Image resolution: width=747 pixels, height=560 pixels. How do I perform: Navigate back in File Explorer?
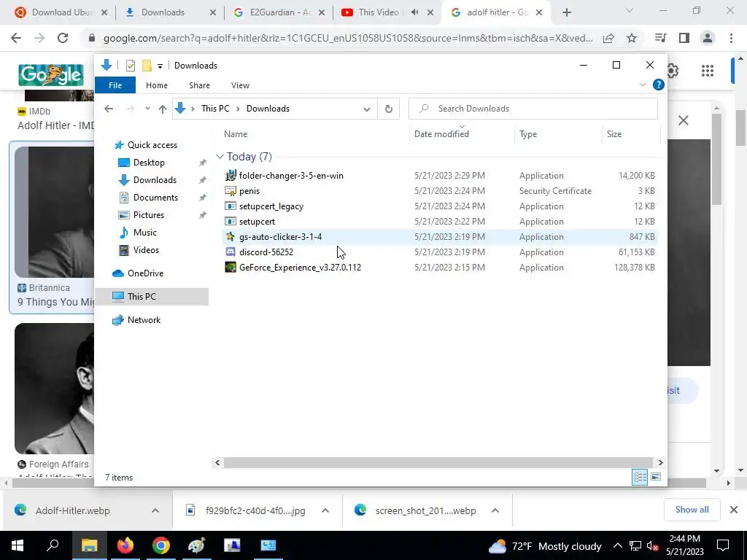109,109
